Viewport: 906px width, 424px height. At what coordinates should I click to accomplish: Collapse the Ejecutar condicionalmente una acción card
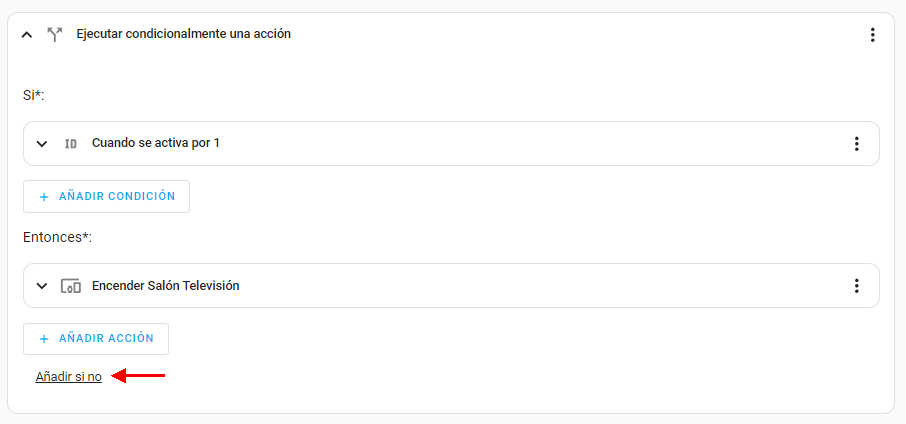[27, 35]
